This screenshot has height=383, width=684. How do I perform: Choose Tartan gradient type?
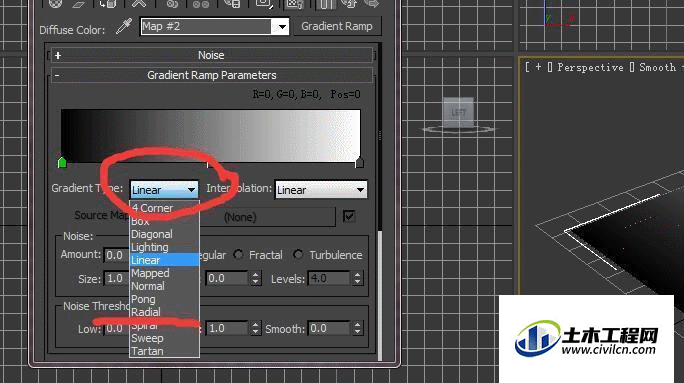(165, 351)
